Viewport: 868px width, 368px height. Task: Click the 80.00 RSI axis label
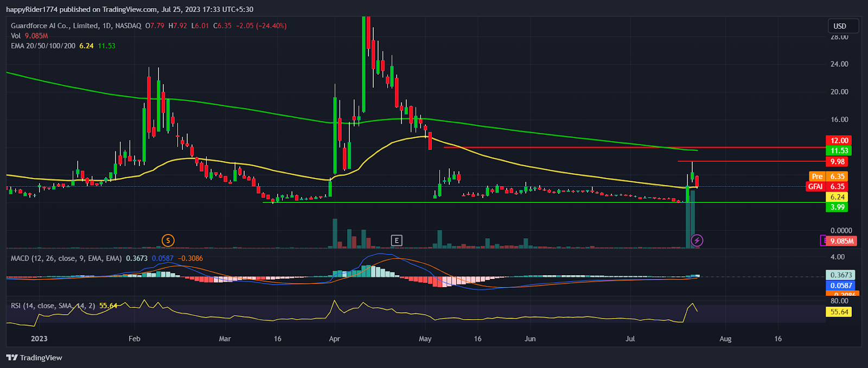coord(839,301)
